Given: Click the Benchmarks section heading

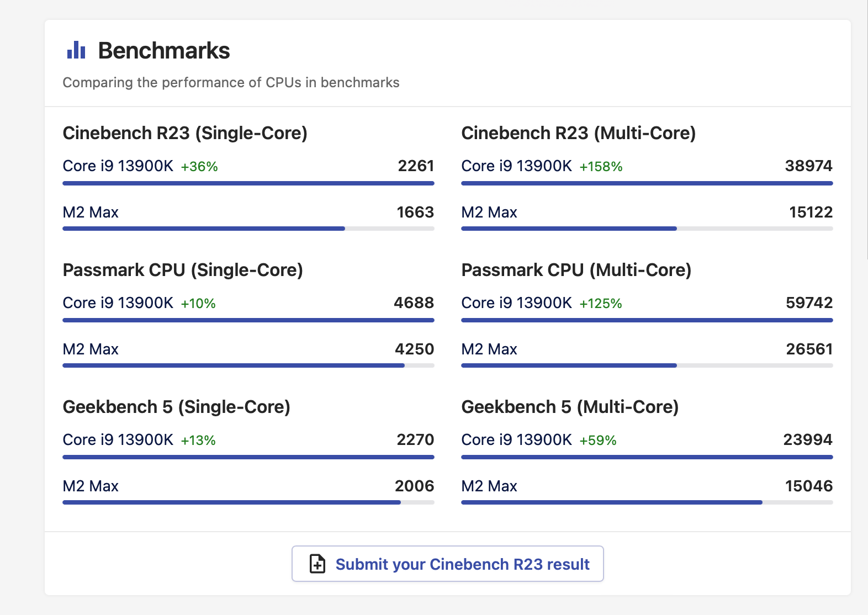Looking at the screenshot, I should (164, 51).
